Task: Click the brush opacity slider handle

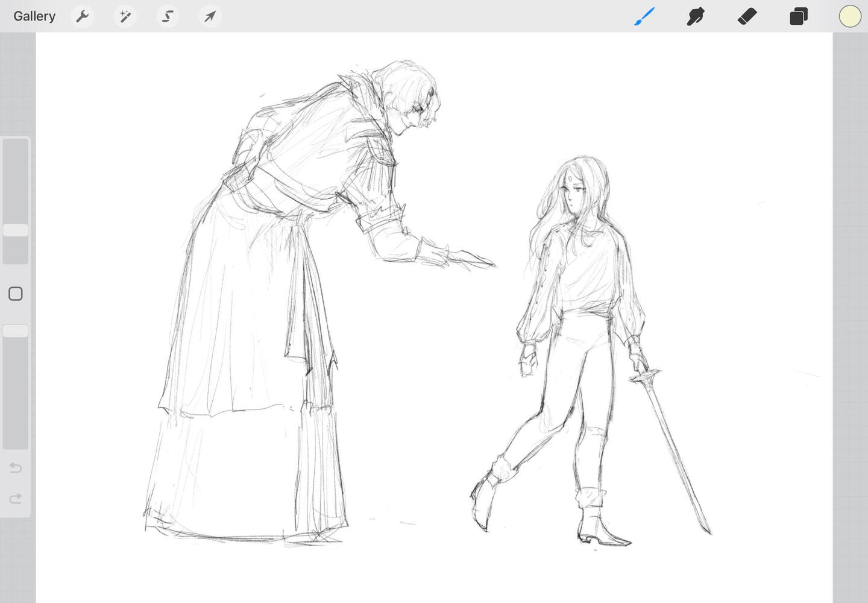Action: point(16,331)
